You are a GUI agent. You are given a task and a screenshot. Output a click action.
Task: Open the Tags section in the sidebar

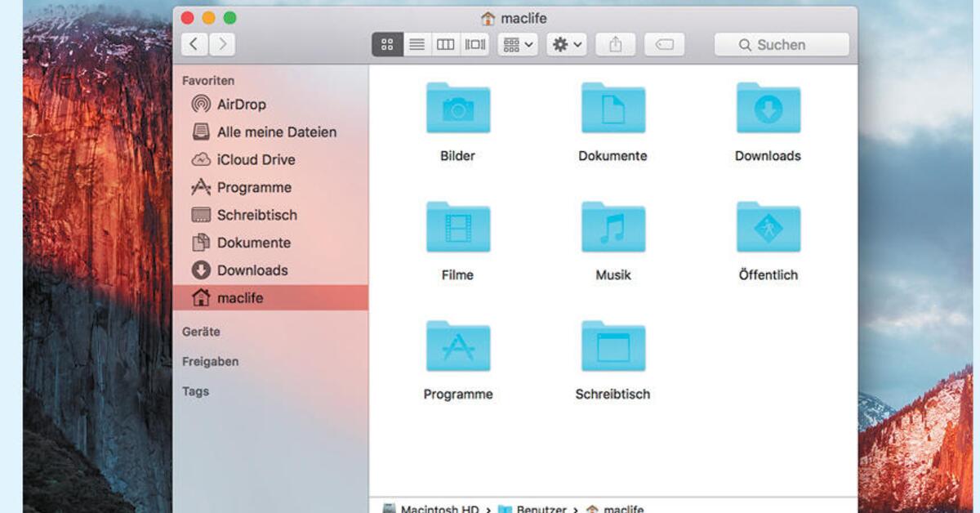click(x=196, y=391)
